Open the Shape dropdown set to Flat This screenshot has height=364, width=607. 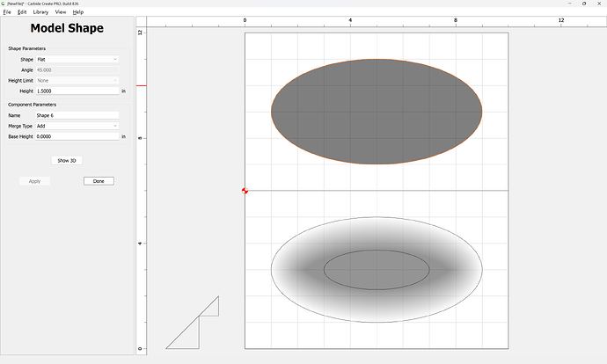click(77, 59)
